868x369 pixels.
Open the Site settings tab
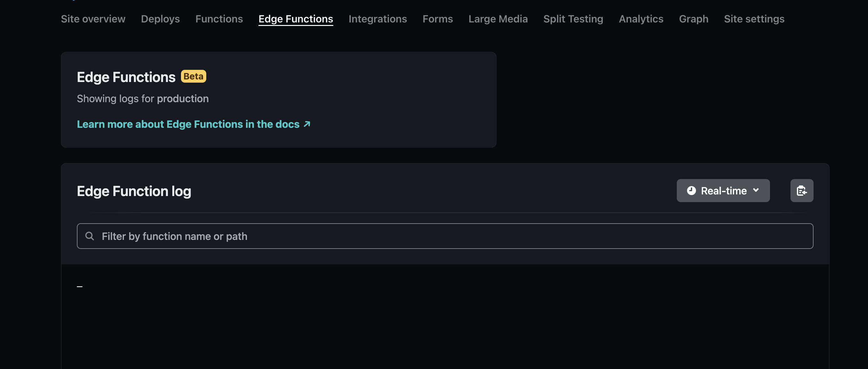click(x=754, y=19)
